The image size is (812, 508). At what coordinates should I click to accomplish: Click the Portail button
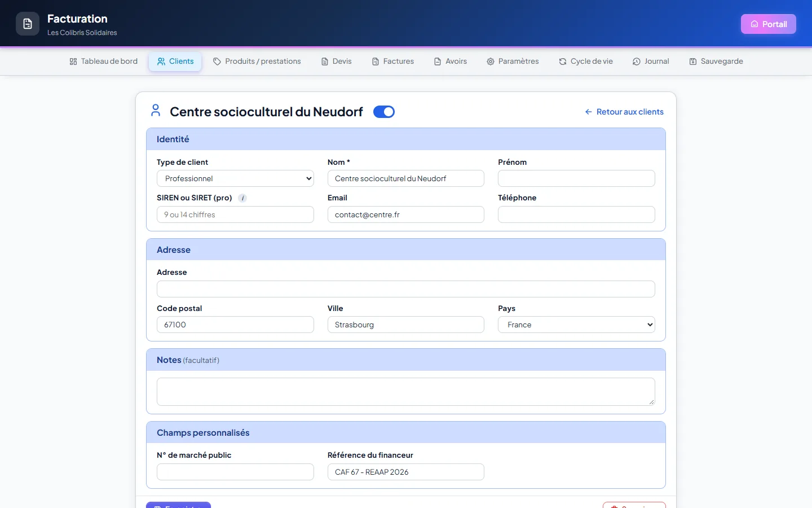coord(769,24)
